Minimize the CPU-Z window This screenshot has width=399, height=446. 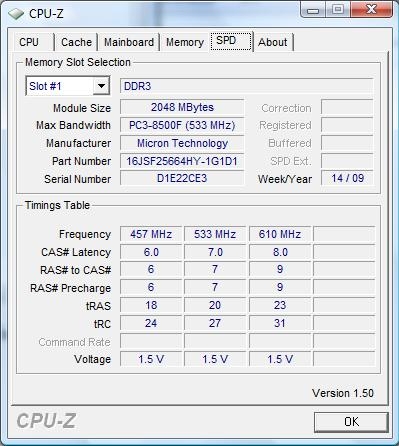313,9
